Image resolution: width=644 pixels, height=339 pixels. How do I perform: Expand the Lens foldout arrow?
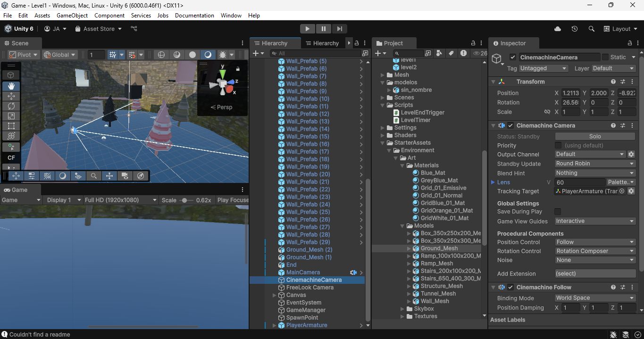[x=493, y=182]
